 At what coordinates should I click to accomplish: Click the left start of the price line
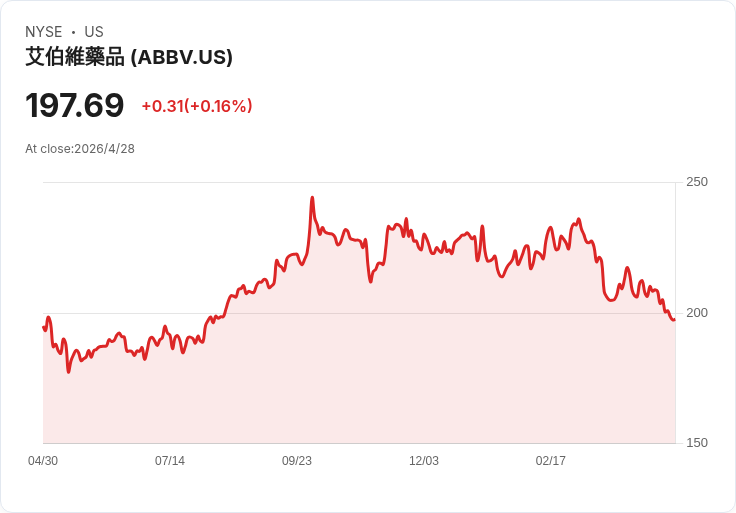pyautogui.click(x=44, y=327)
